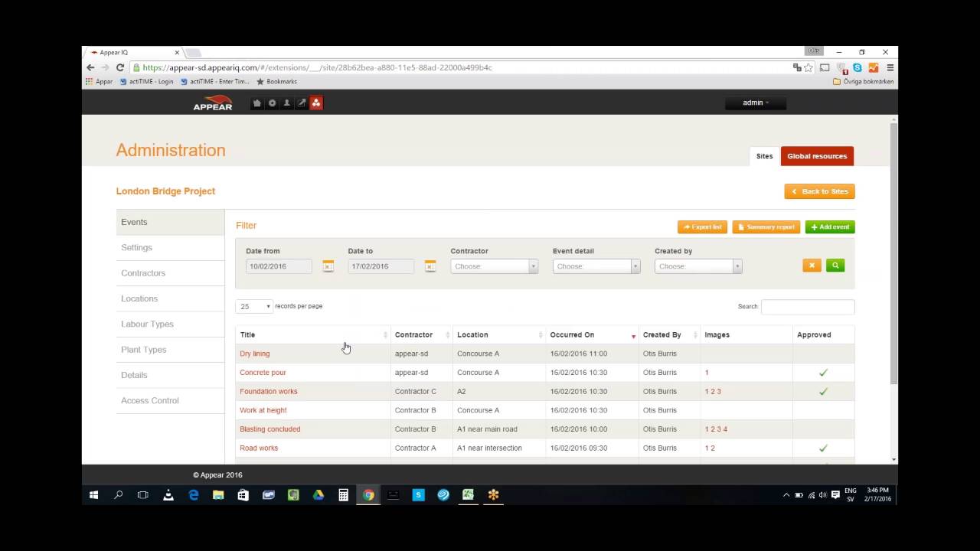Screen dimensions: 980x551
Task: Open the Contractor filter dropdown
Action: [494, 266]
